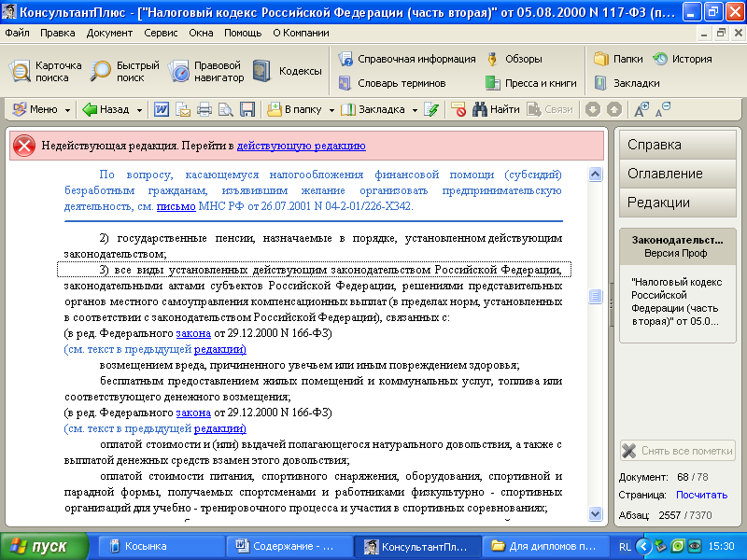
Task: Click the red X invalid edition icon
Action: click(x=24, y=146)
